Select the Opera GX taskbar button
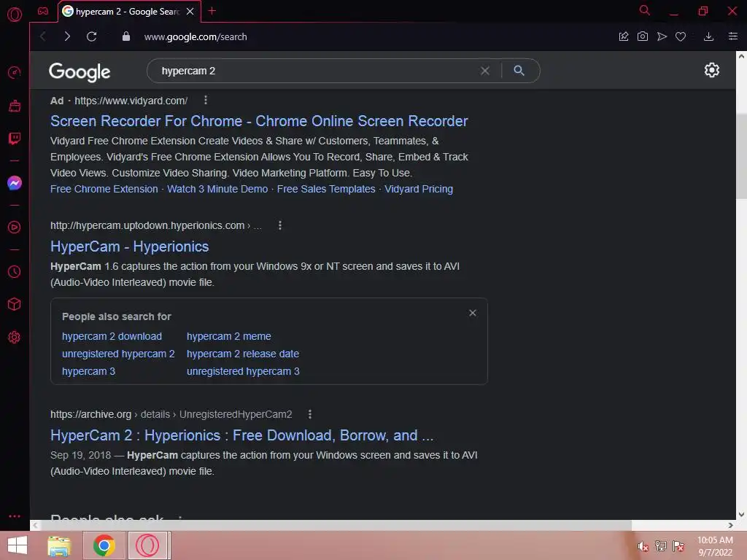 point(147,545)
